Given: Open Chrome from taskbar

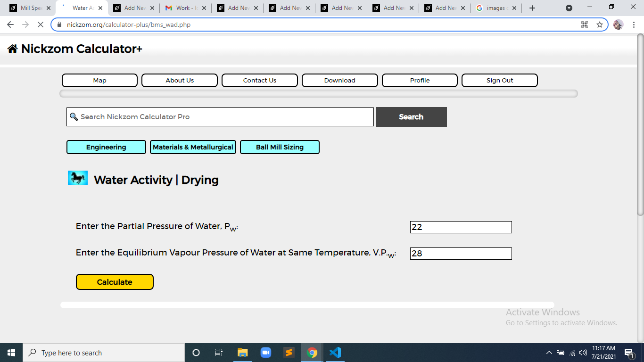Looking at the screenshot, I should click(x=312, y=353).
